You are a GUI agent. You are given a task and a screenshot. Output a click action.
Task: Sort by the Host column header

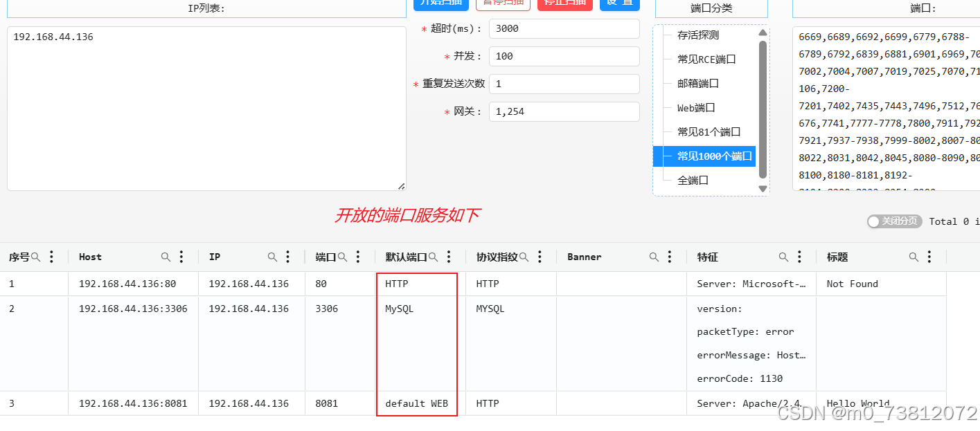(90, 257)
